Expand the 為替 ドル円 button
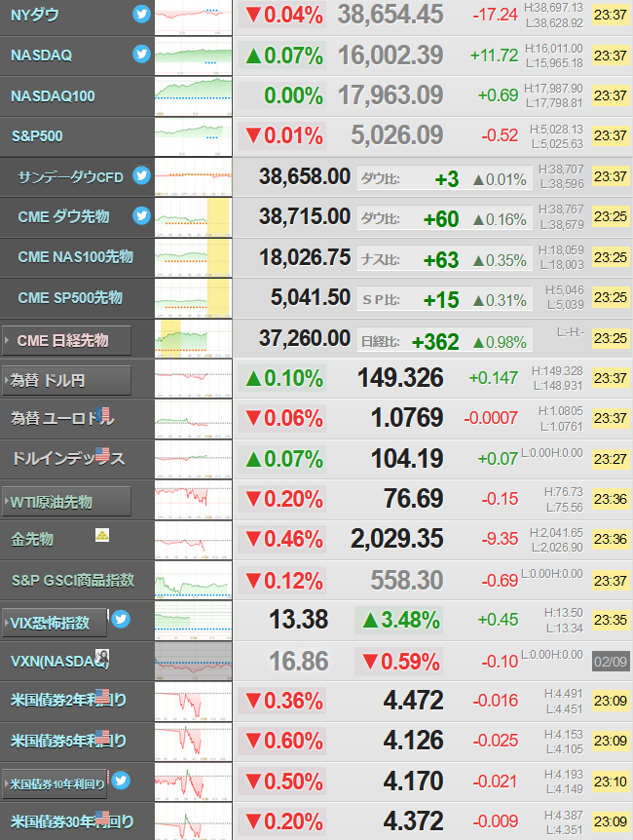Image resolution: width=633 pixels, height=840 pixels. click(x=67, y=381)
